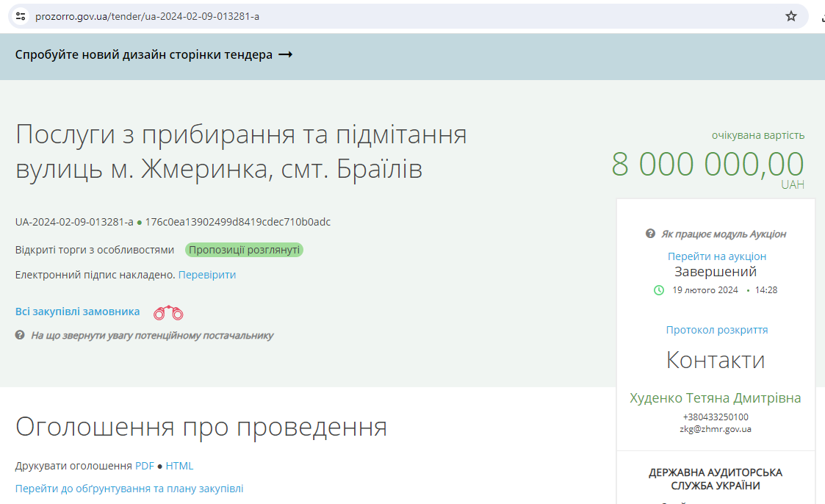Click the site permissions icon in the address bar

21,15
